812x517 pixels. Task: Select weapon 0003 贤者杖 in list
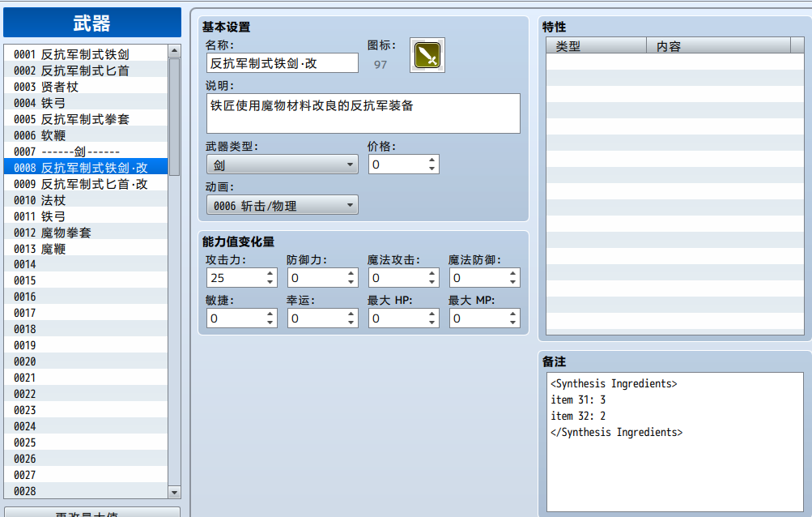pos(86,86)
